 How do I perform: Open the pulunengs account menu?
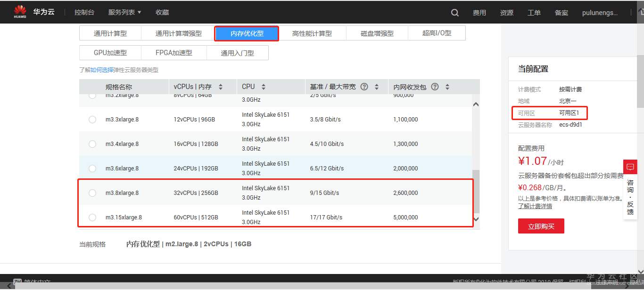coord(600,13)
